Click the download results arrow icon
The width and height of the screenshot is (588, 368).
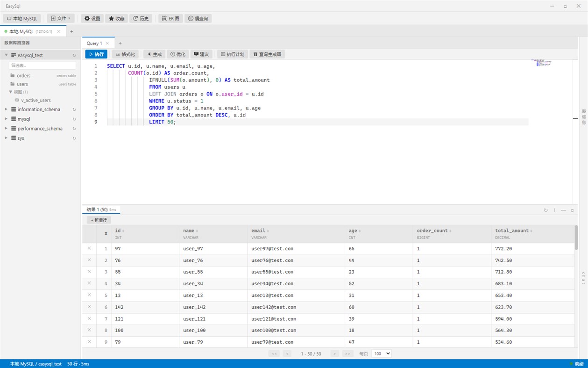554,210
